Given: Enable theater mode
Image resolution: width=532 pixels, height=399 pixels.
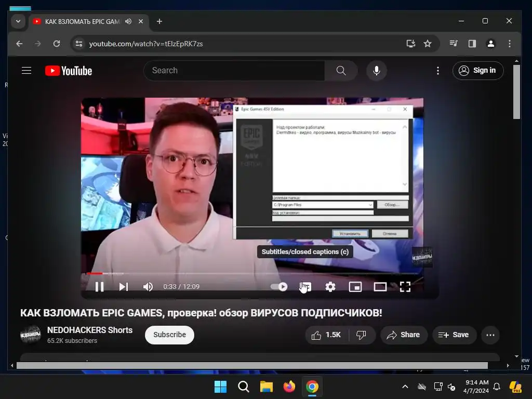Looking at the screenshot, I should (x=380, y=287).
